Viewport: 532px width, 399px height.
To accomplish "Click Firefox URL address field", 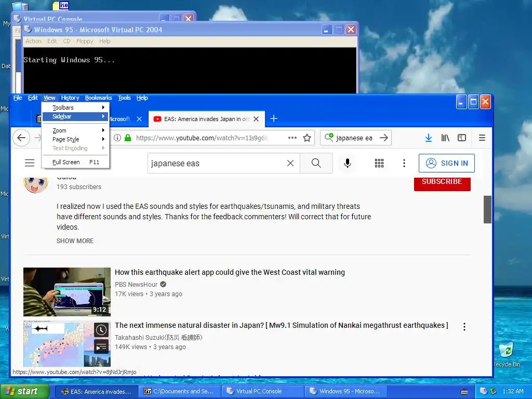I will pyautogui.click(x=202, y=138).
